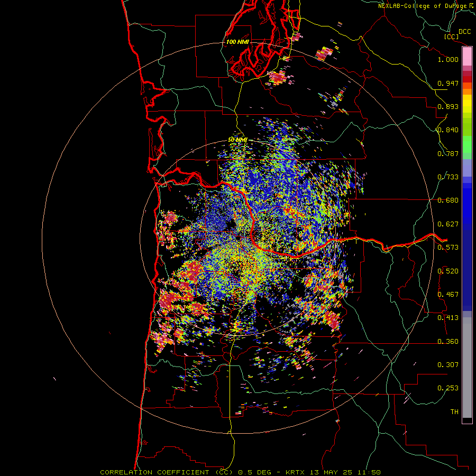
Task: Click the 0.5 DEG elevation text
Action: point(255,472)
